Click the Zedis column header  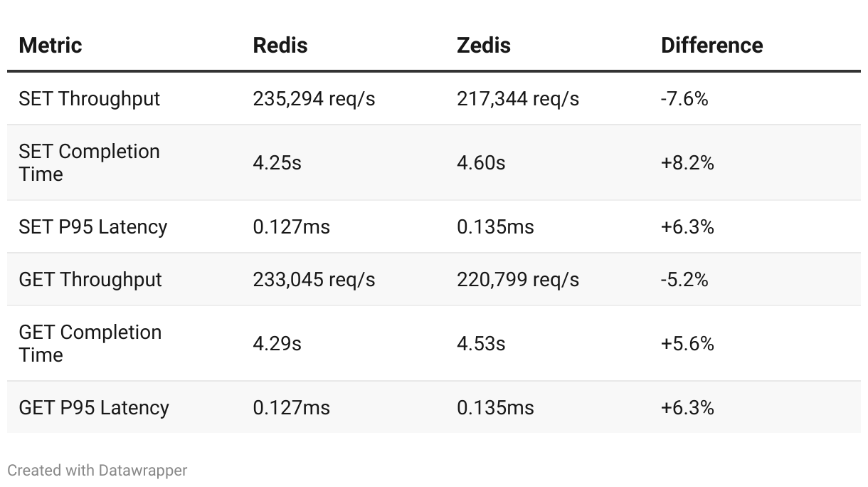(484, 46)
